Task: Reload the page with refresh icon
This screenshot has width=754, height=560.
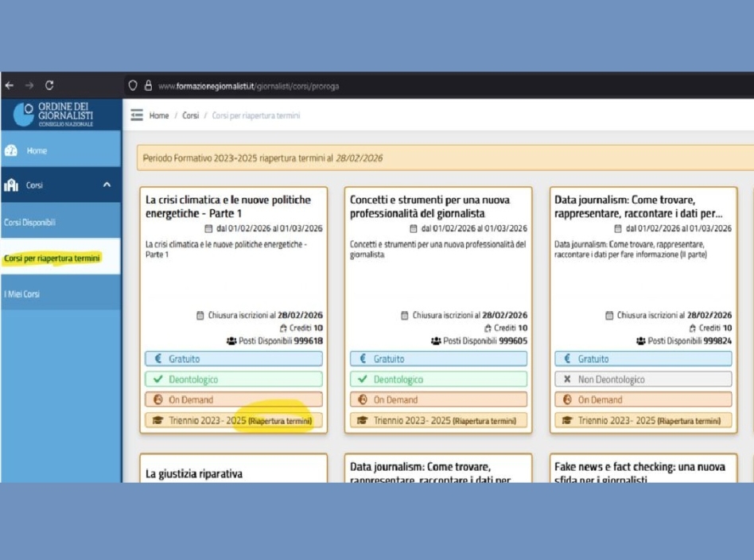Action: (49, 85)
